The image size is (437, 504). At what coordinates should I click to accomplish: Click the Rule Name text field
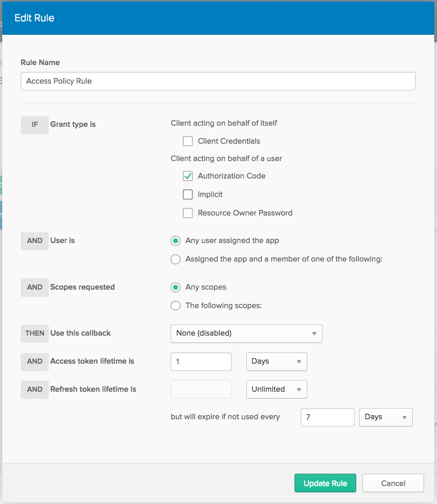click(x=218, y=81)
